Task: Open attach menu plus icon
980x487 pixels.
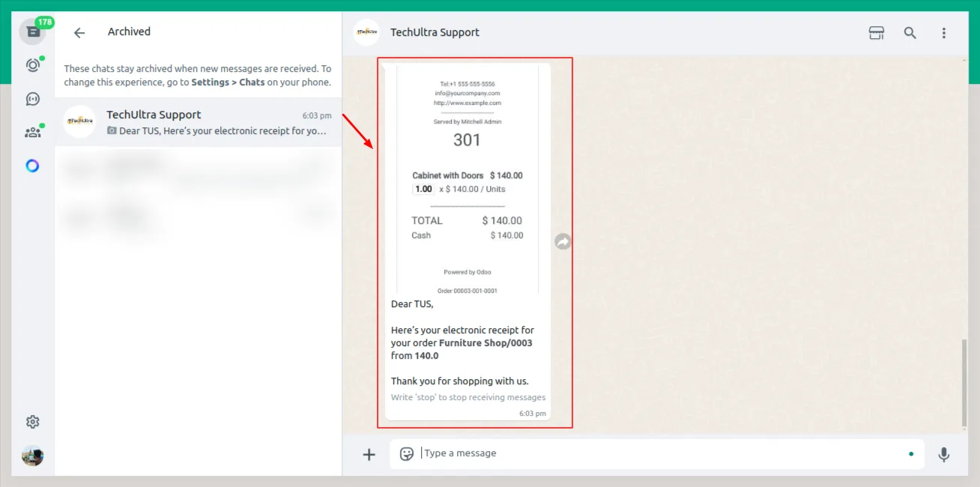Action: (369, 454)
